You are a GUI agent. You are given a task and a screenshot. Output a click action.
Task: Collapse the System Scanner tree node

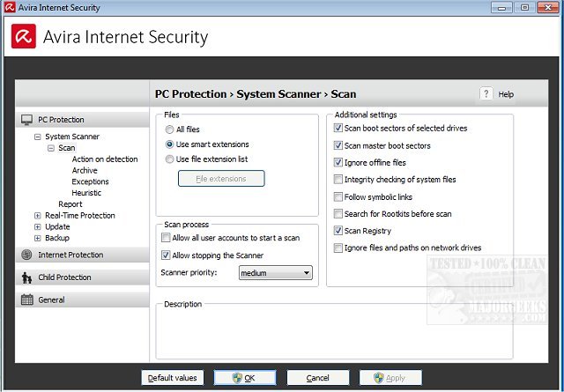tap(37, 137)
